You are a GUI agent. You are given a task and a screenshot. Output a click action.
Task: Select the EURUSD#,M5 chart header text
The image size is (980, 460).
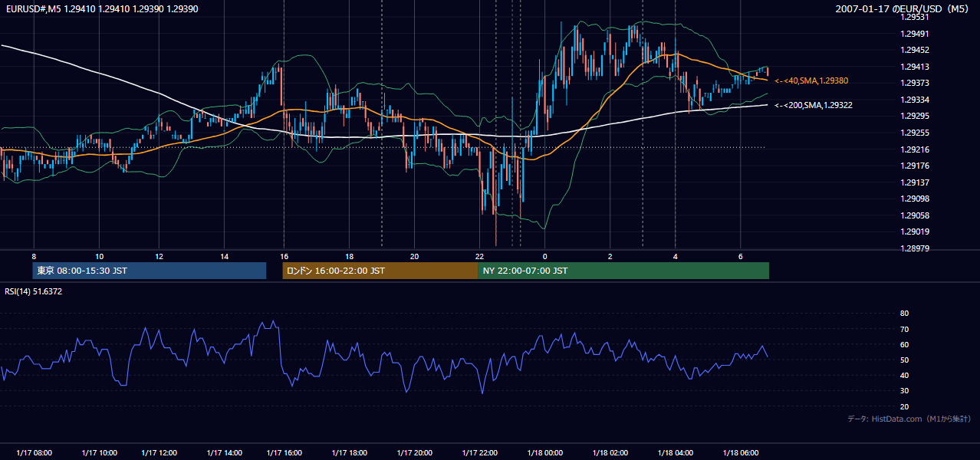click(x=100, y=8)
